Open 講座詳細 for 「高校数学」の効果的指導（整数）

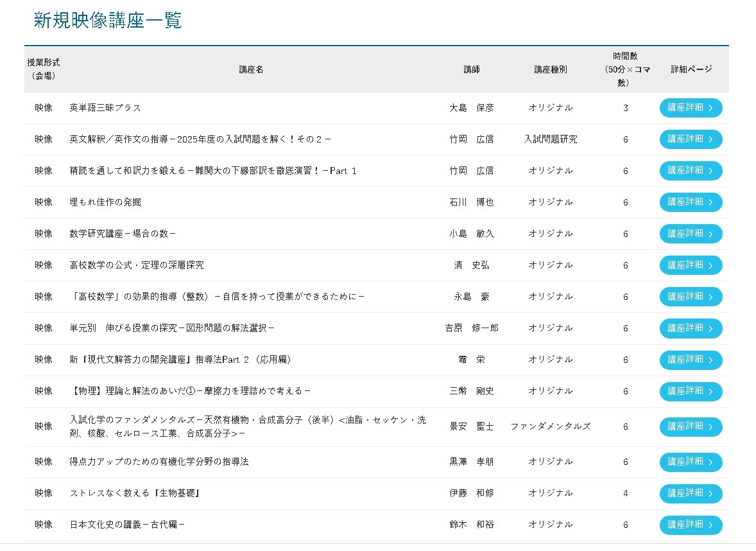(691, 297)
